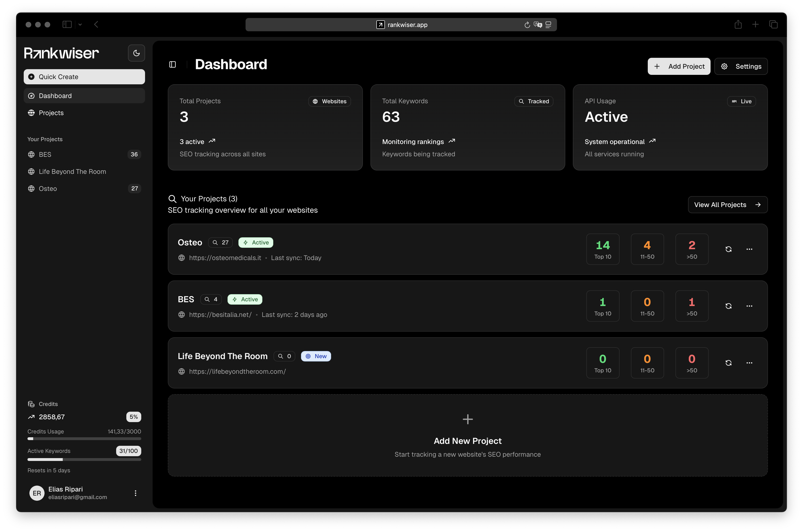
Task: Select Projects in the sidebar navigation
Action: coord(51,113)
